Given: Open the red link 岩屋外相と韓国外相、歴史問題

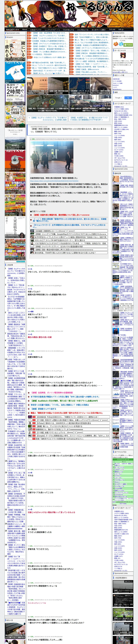Looking at the screenshot, I should click(x=62, y=215).
